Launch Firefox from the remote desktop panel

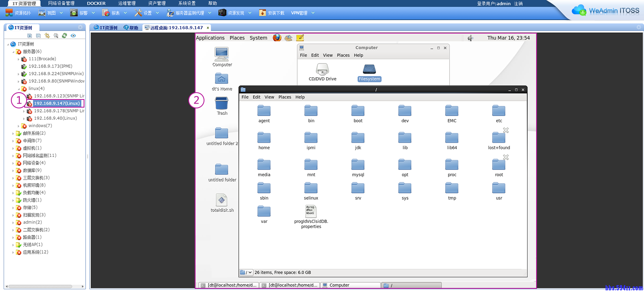click(277, 38)
